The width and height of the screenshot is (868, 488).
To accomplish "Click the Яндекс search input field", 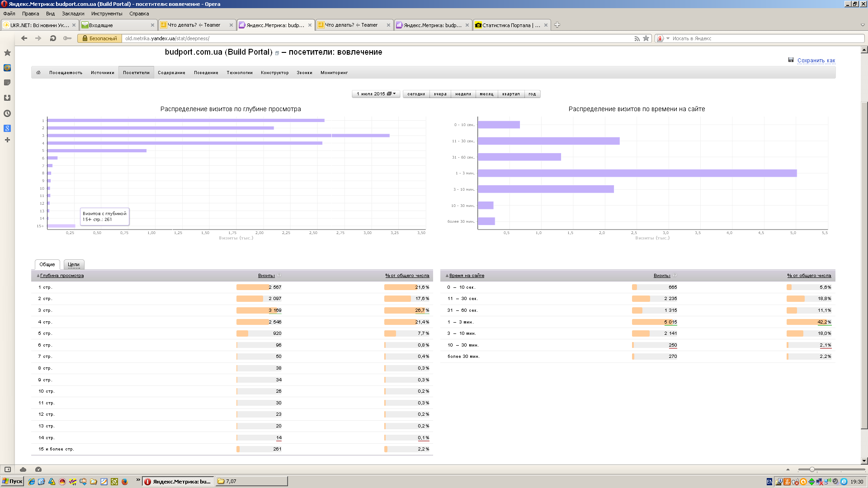I will tap(767, 38).
